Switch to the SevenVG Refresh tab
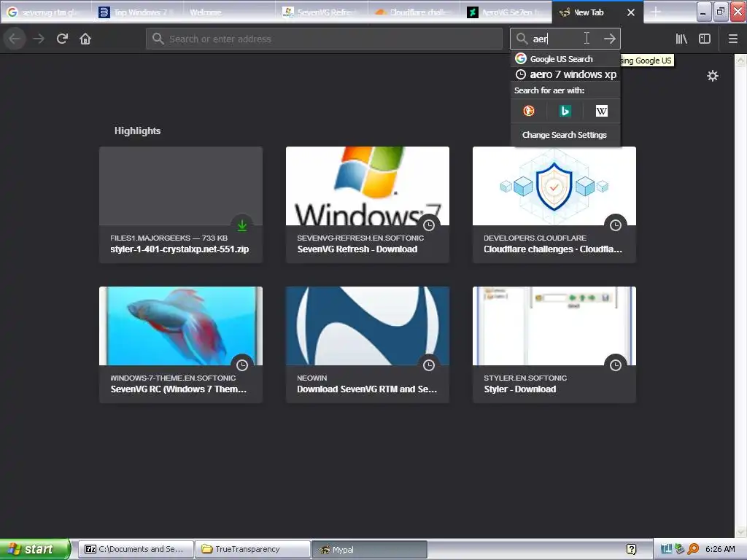Viewport: 747px width, 560px height. [x=322, y=12]
